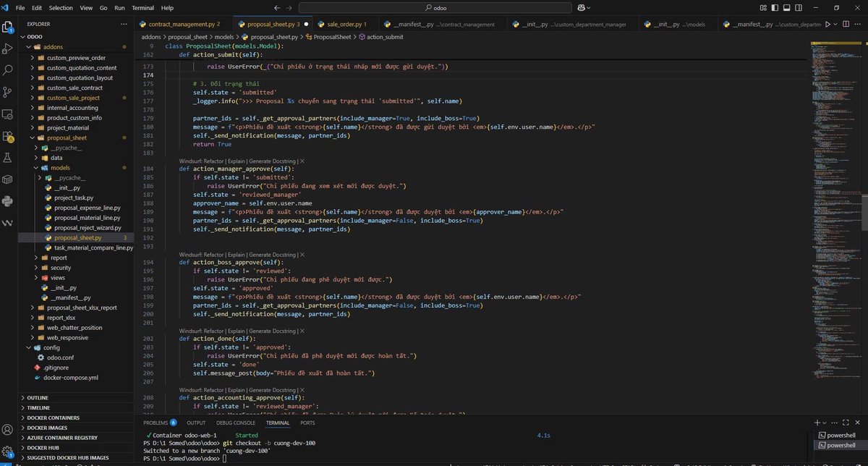Click Generate Docstring above action_done
The image size is (868, 466).
[273, 331]
